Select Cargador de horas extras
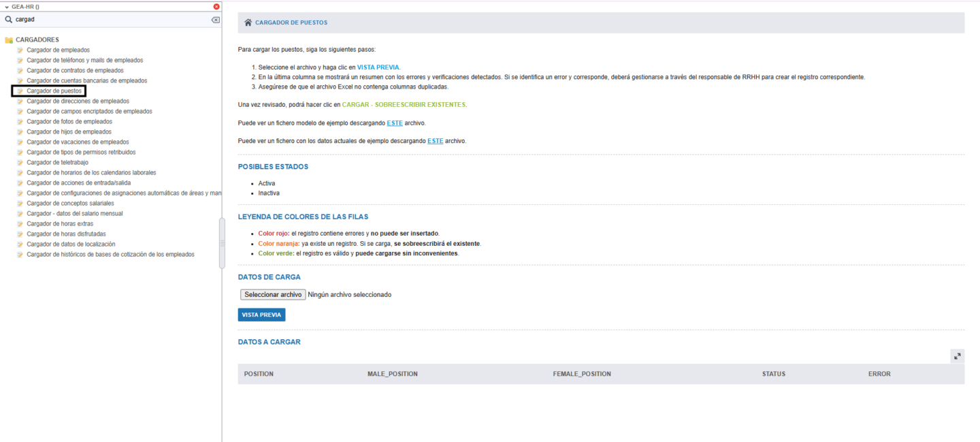Image resolution: width=980 pixels, height=442 pixels. coord(60,224)
